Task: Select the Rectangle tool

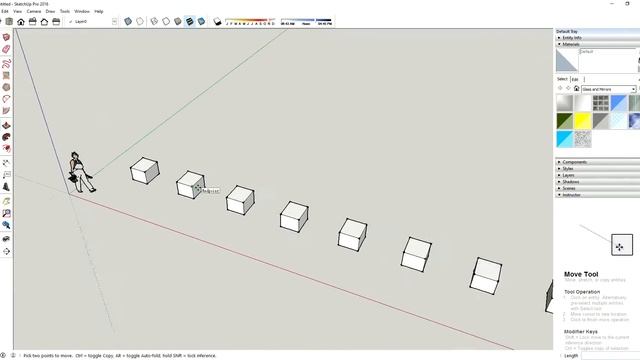Action: [x=6, y=76]
